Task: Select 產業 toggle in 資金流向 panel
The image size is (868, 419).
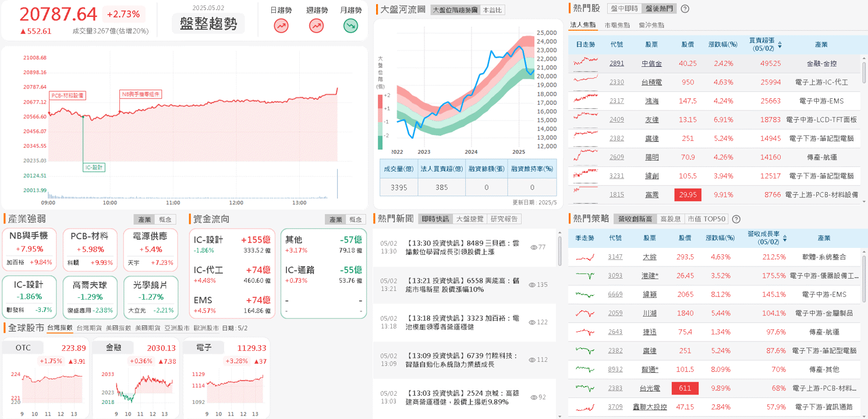Action: click(335, 219)
